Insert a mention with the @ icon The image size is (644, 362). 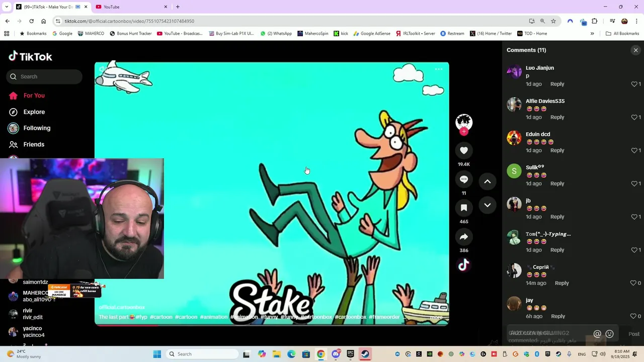(597, 334)
